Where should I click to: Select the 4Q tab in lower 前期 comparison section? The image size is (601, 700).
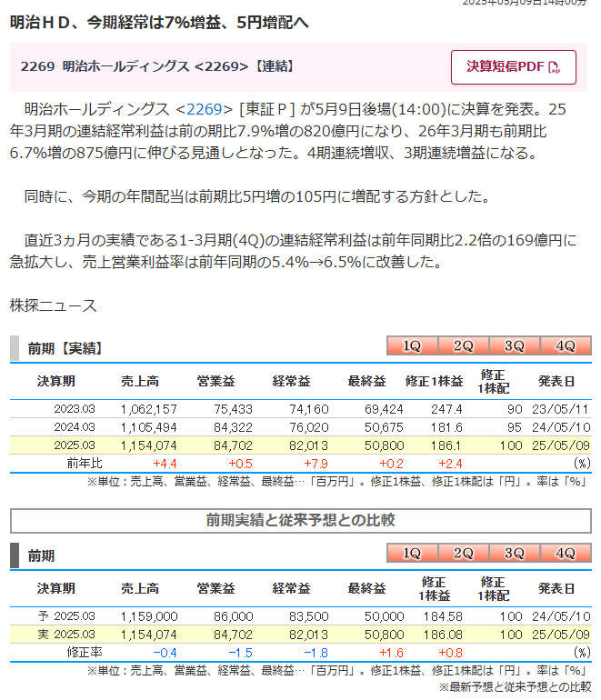click(566, 553)
